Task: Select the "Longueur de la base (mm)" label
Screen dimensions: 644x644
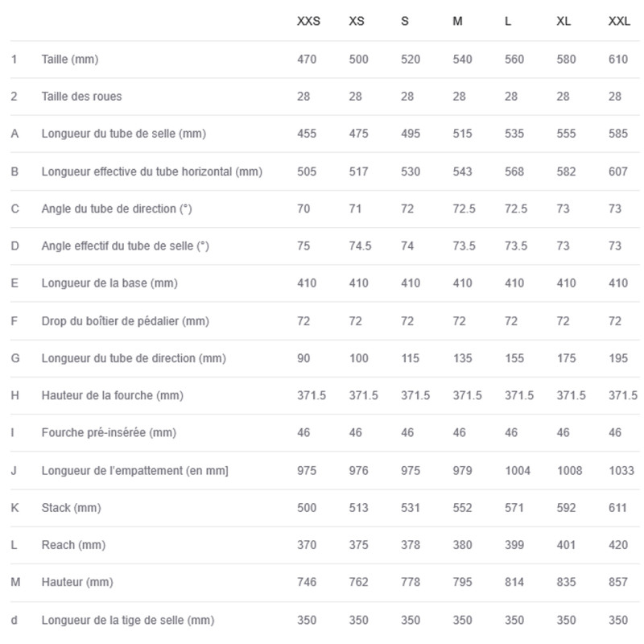Action: click(109, 283)
